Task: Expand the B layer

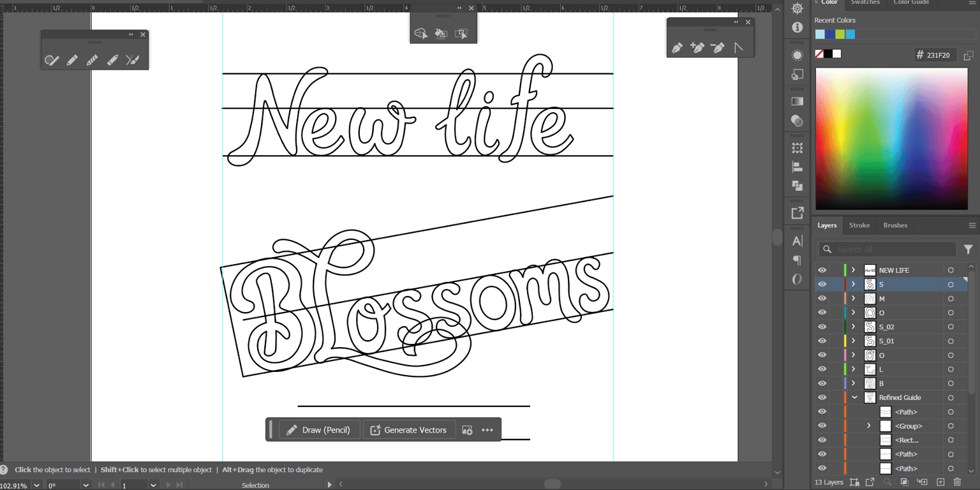Action: 854,383
